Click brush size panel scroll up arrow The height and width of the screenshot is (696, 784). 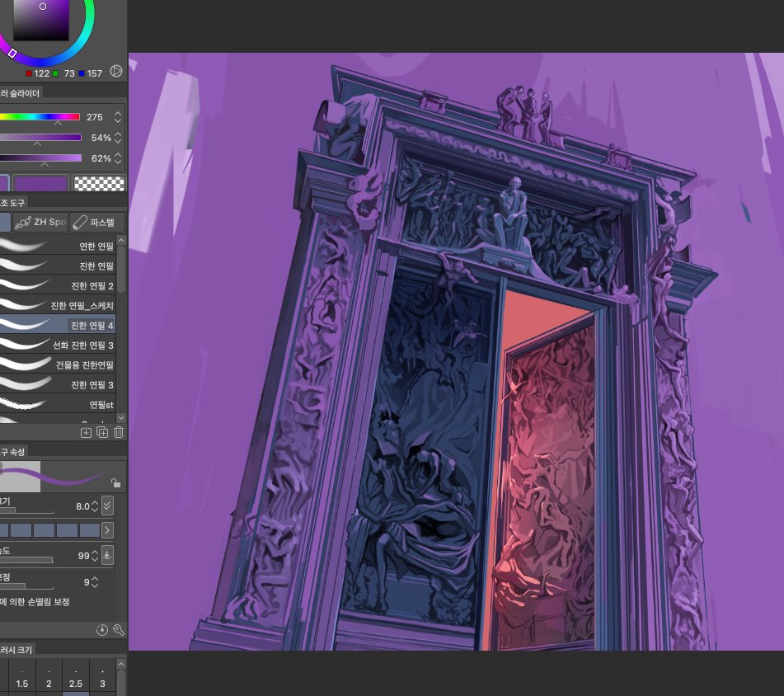click(121, 664)
